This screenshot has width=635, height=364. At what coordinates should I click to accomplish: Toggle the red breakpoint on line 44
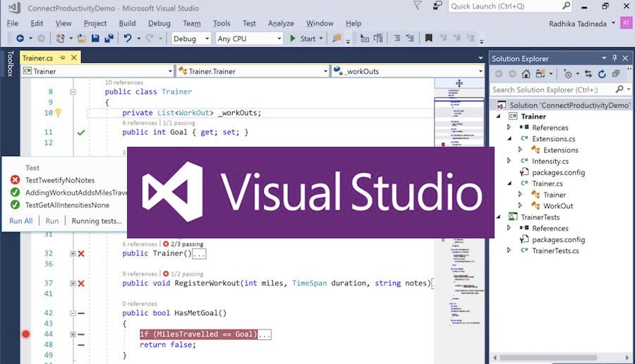(x=26, y=334)
